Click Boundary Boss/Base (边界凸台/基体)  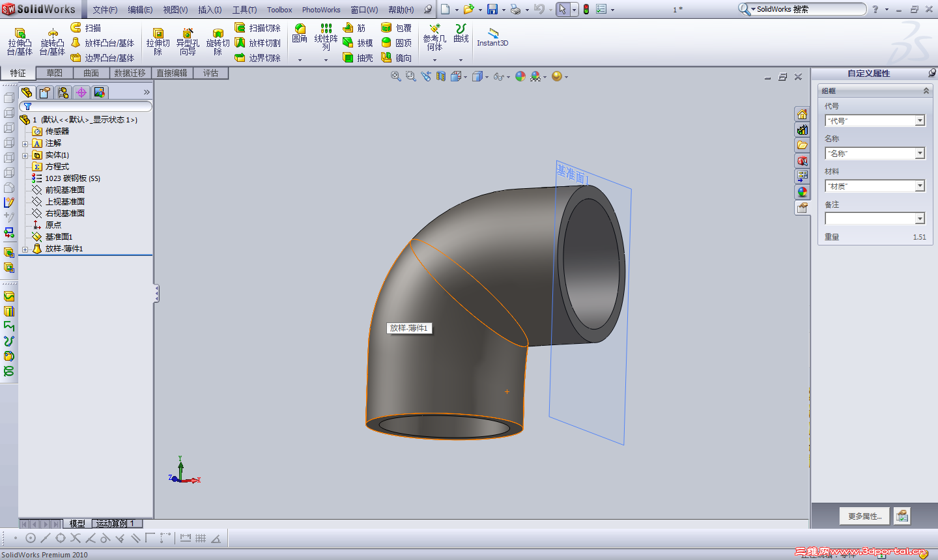click(x=102, y=58)
